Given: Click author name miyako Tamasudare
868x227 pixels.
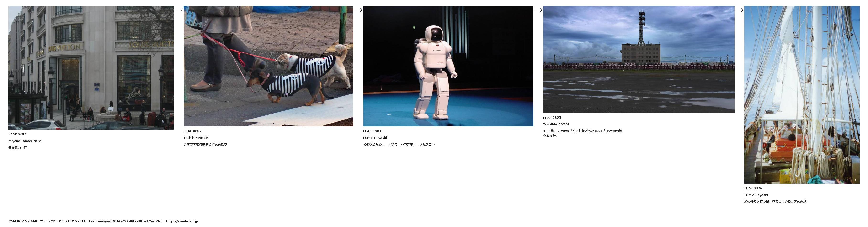Looking at the screenshot, I should pyautogui.click(x=25, y=141).
